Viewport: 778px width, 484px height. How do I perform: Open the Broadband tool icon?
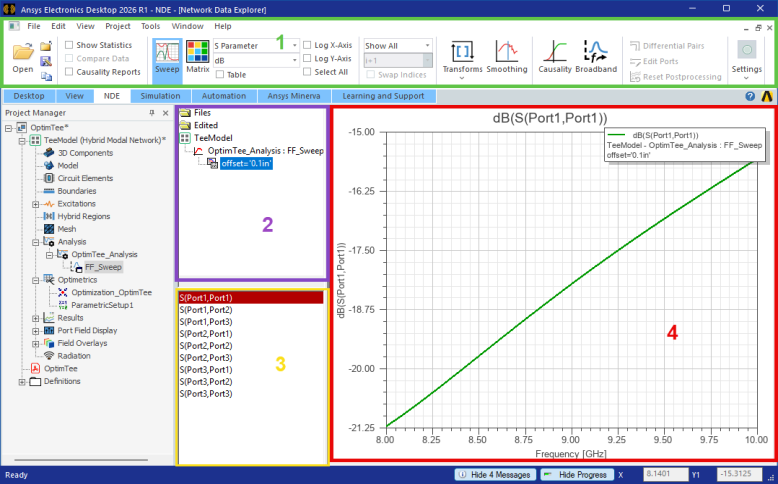596,57
